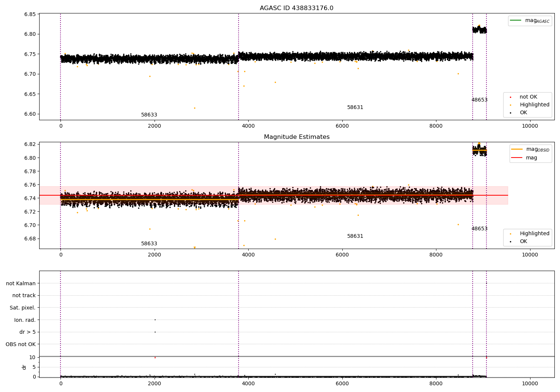Click the 6.72 y-axis tick label

coord(30,212)
